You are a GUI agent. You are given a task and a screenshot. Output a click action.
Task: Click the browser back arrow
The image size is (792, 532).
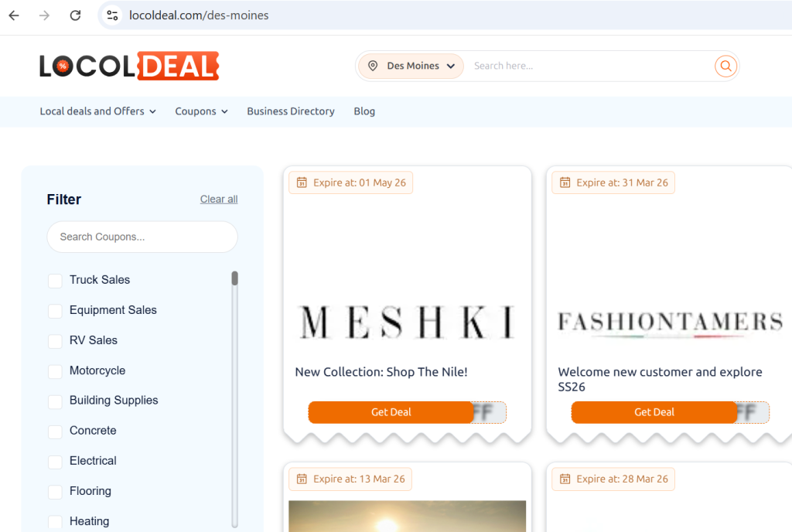click(x=14, y=15)
